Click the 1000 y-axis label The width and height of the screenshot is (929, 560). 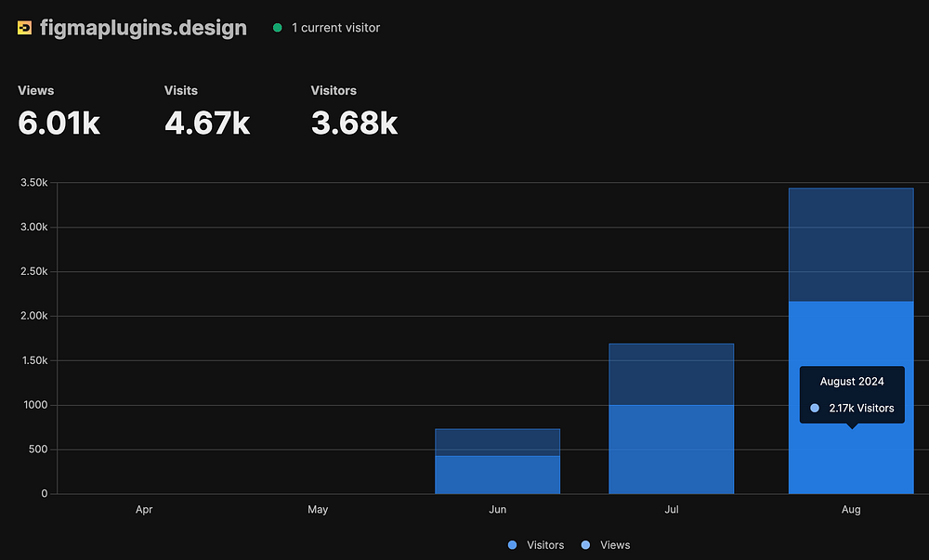coord(35,405)
